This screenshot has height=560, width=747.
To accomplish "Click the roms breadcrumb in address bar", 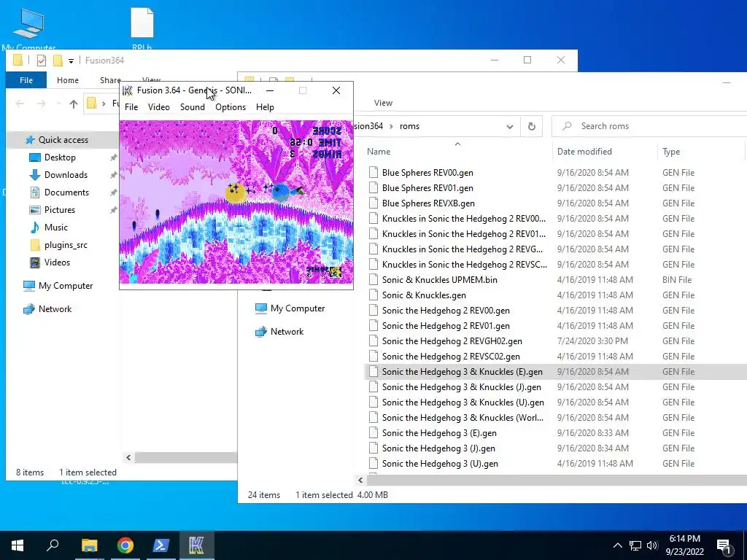I will [x=410, y=126].
